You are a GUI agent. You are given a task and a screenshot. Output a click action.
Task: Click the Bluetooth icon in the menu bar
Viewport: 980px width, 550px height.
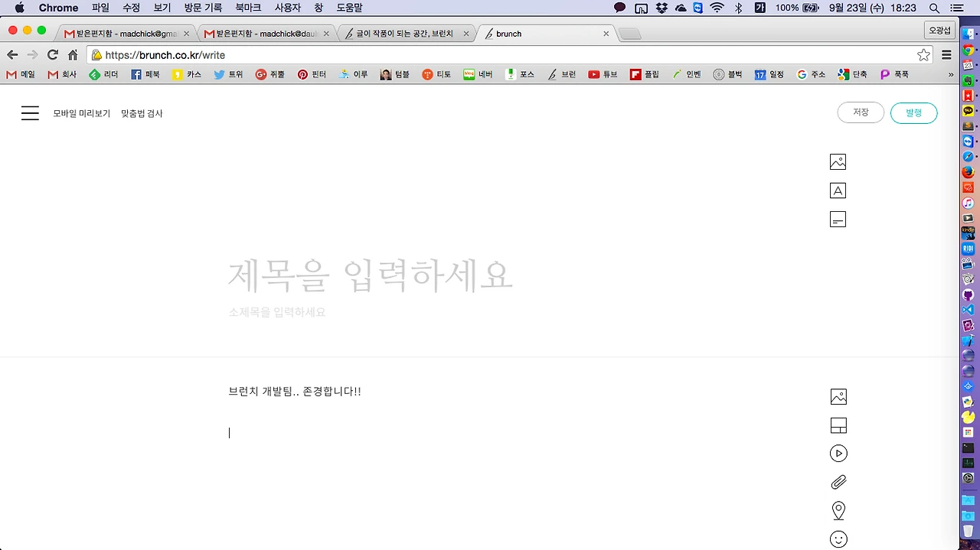[x=737, y=8]
